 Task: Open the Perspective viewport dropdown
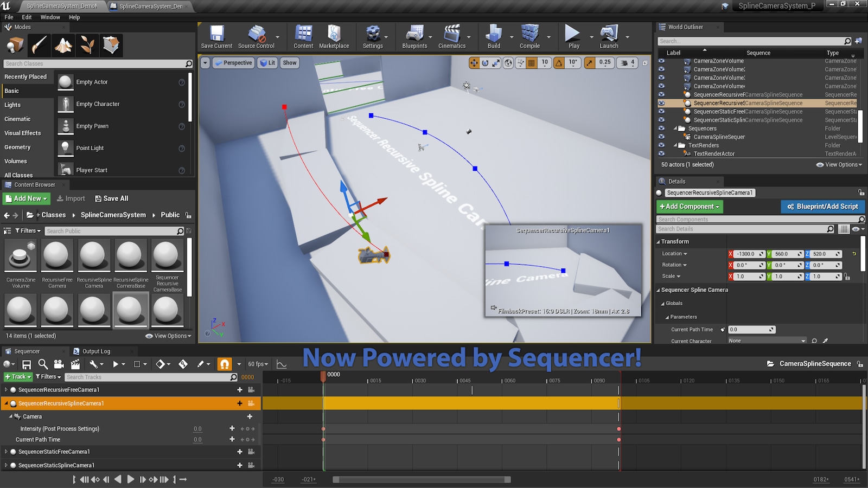pyautogui.click(x=233, y=62)
